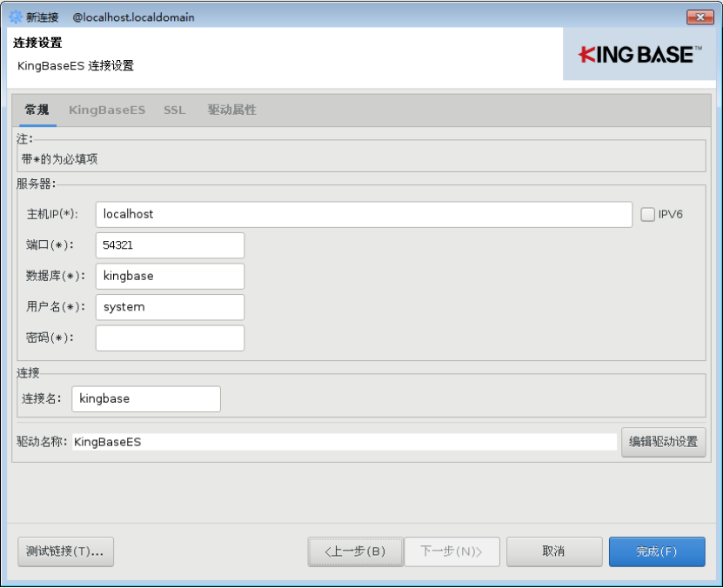Image resolution: width=723 pixels, height=588 pixels.
Task: Focus the empty 密码 field
Action: pos(171,337)
